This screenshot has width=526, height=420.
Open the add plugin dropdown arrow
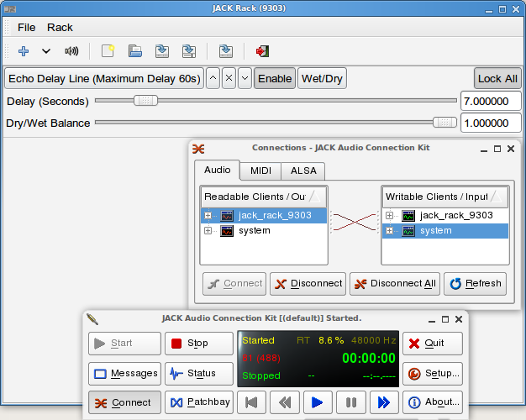click(46, 51)
